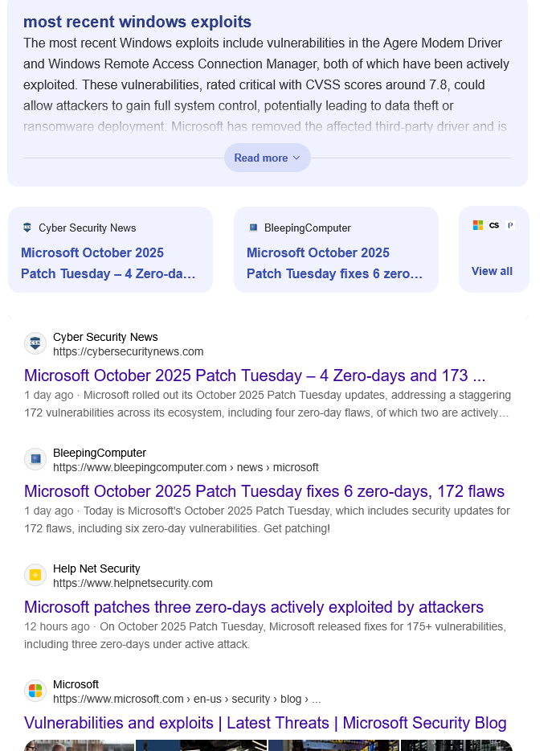Viewport: 560px width, 751px height.
Task: Click the Cyber Security News favicon in results
Action: coord(35,344)
